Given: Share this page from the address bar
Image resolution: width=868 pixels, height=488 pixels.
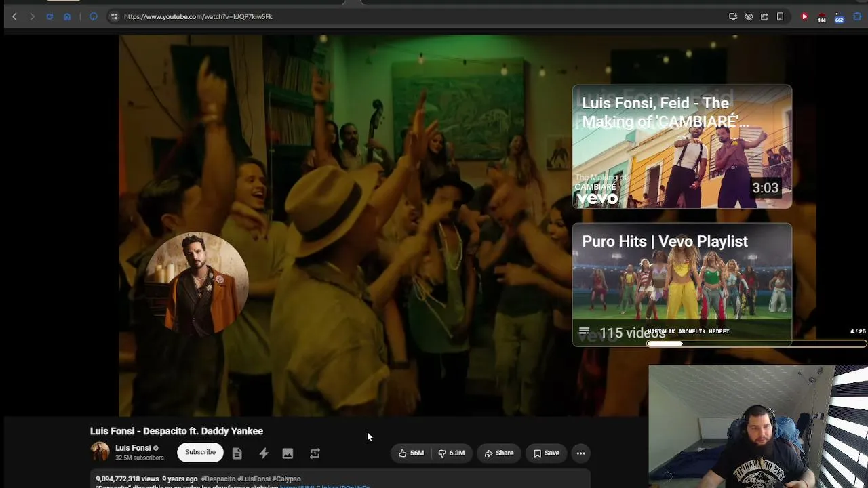Looking at the screenshot, I should (764, 16).
